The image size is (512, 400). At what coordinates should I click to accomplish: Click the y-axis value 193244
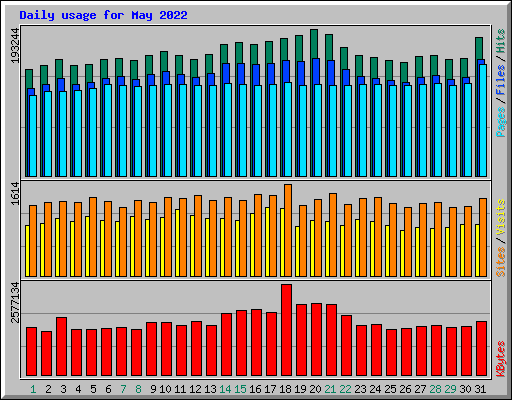15,45
